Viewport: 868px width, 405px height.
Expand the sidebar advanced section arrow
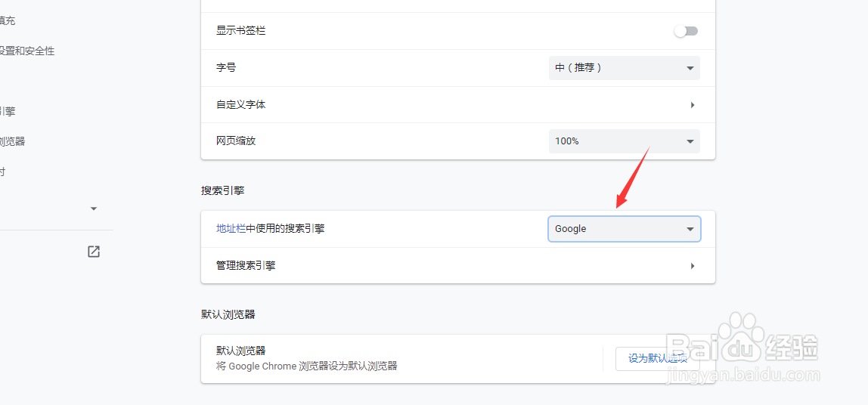coord(94,209)
